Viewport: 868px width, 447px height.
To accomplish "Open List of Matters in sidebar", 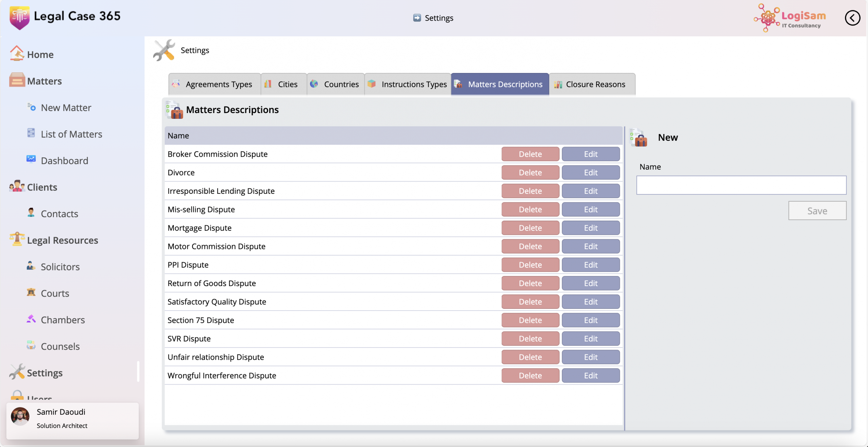I will [x=71, y=134].
